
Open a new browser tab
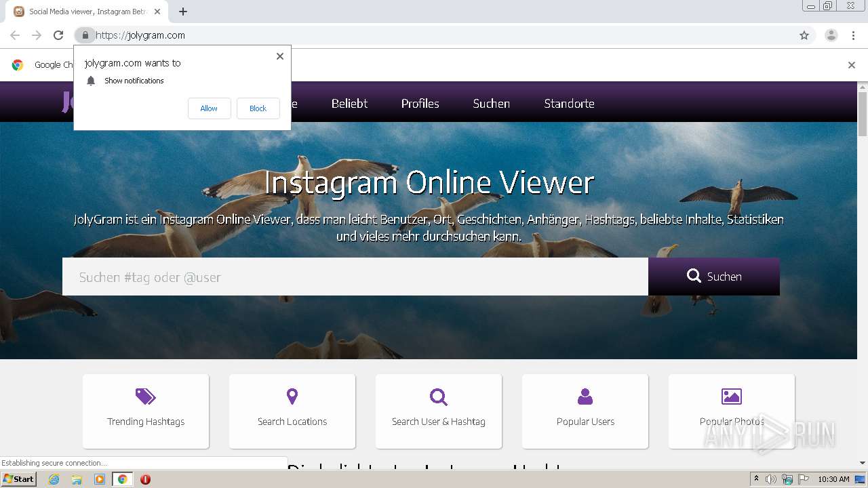[183, 12]
